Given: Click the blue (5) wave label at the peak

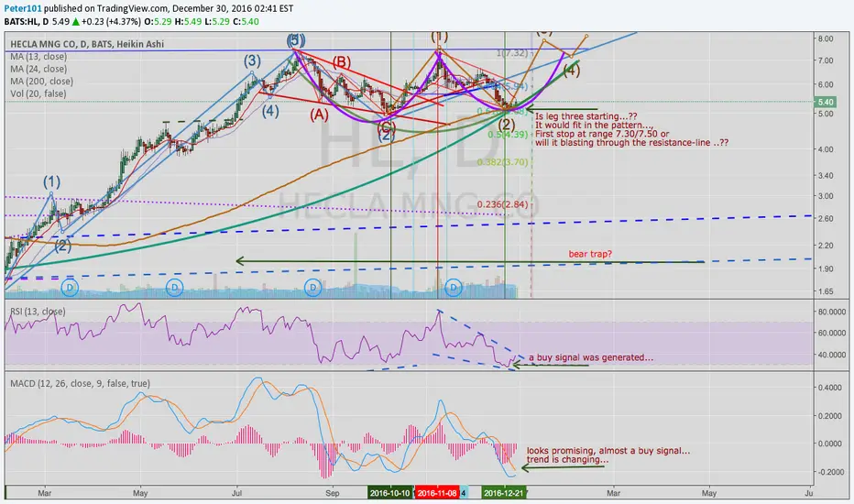Looking at the screenshot, I should (x=296, y=40).
